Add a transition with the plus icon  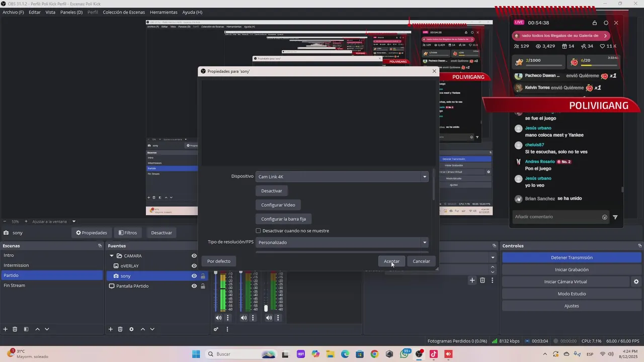[x=472, y=280]
